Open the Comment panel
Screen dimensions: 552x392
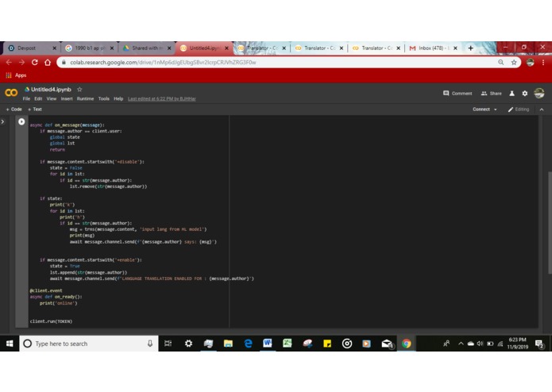(457, 93)
